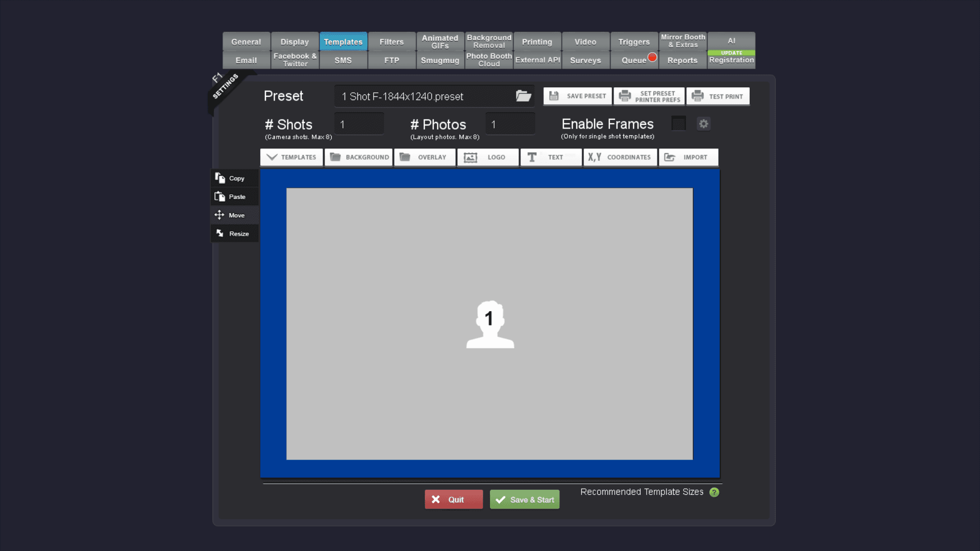Open the Registration tab
The width and height of the screenshot is (980, 551).
(731, 59)
